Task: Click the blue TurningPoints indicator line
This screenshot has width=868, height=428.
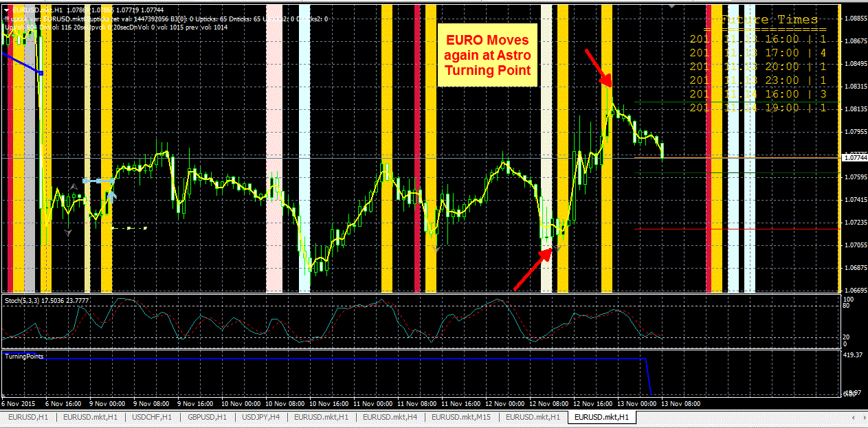Action: point(326,359)
